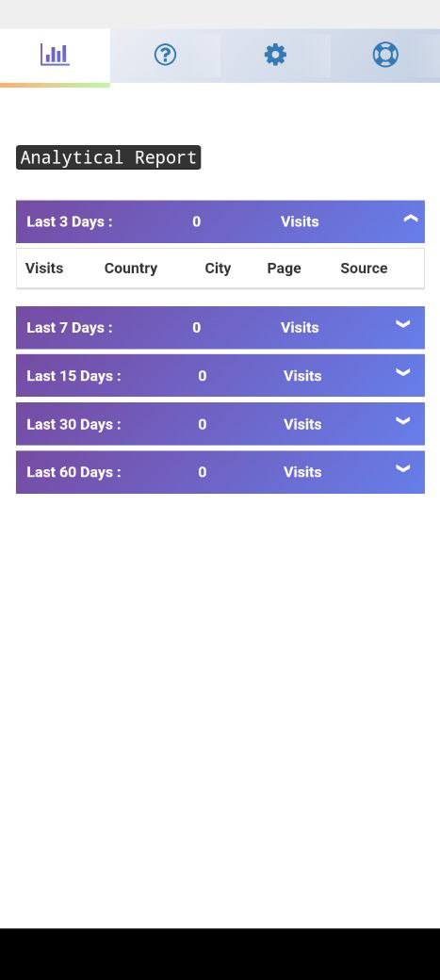Select the Source column header
Image resolution: width=440 pixels, height=980 pixels.
(364, 269)
